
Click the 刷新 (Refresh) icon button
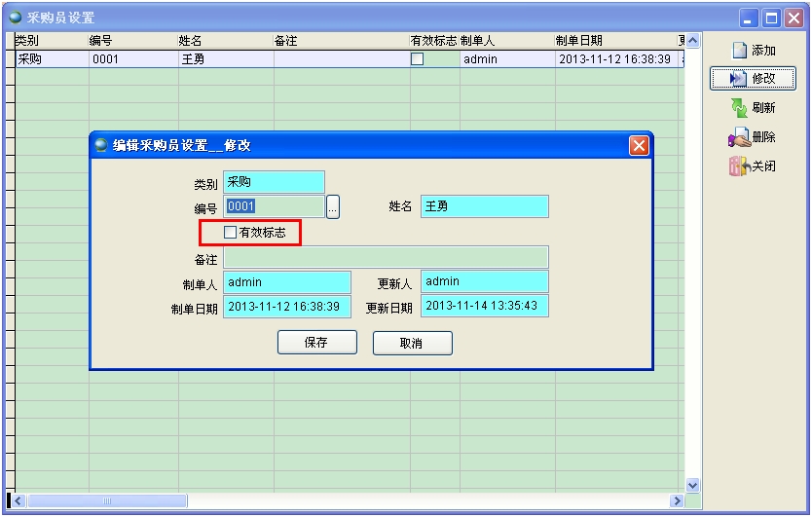point(753,108)
